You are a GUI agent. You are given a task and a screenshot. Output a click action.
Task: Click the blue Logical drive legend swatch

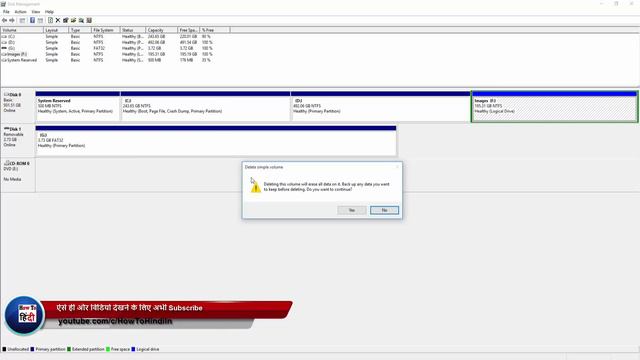(x=133, y=349)
